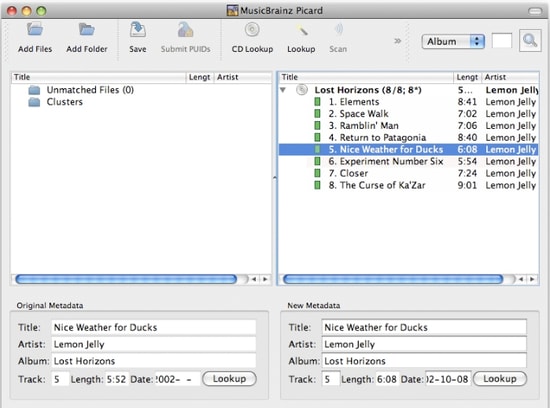This screenshot has width=550, height=408.
Task: Click left pane scrollbar left arrow
Action: pyautogui.click(x=254, y=279)
